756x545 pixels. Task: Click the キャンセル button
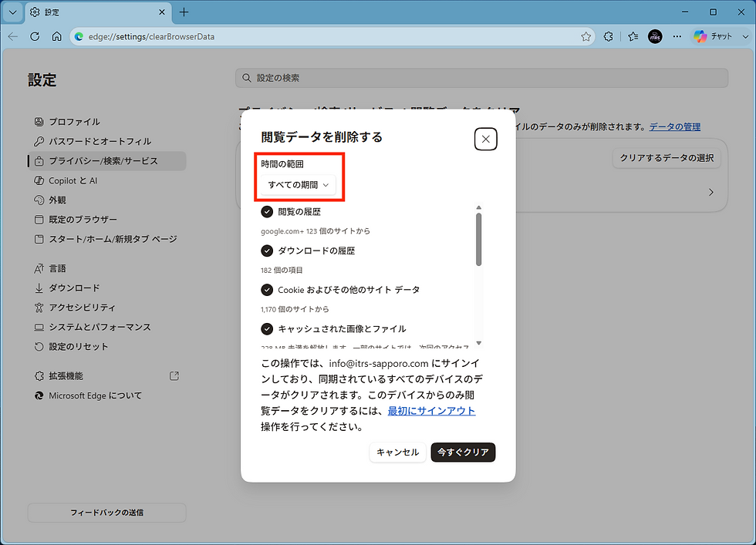(398, 452)
